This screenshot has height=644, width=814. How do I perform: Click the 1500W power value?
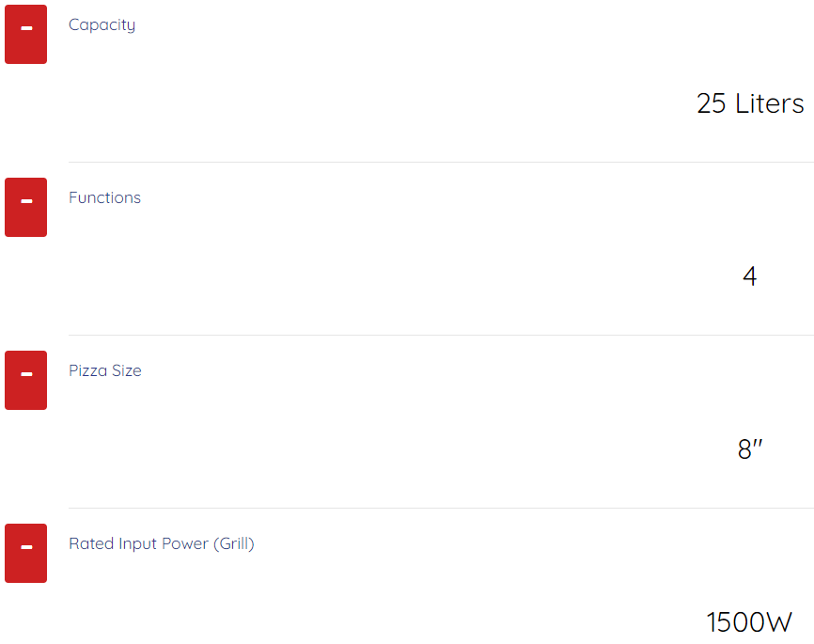click(x=749, y=622)
